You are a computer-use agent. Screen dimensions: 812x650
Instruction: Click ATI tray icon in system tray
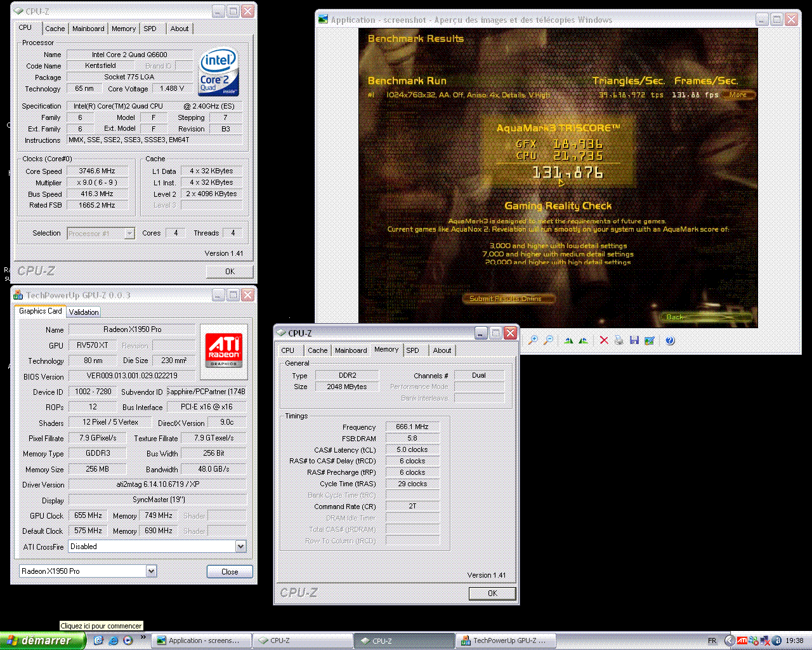pyautogui.click(x=742, y=640)
